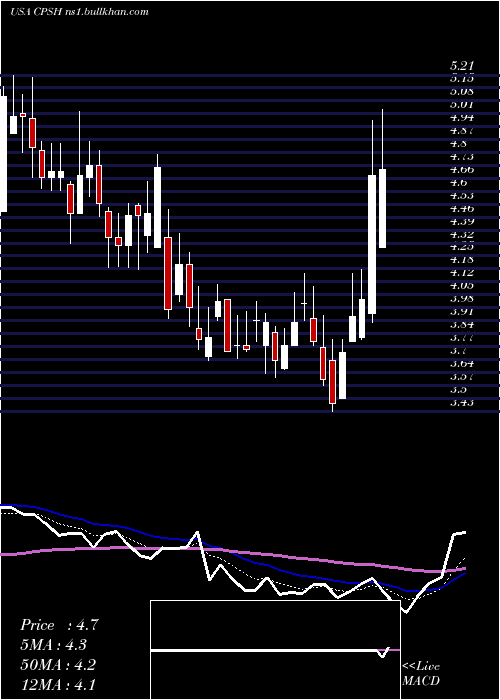Click the 3.98 price axis label
The image size is (500, 700).
tap(462, 299)
